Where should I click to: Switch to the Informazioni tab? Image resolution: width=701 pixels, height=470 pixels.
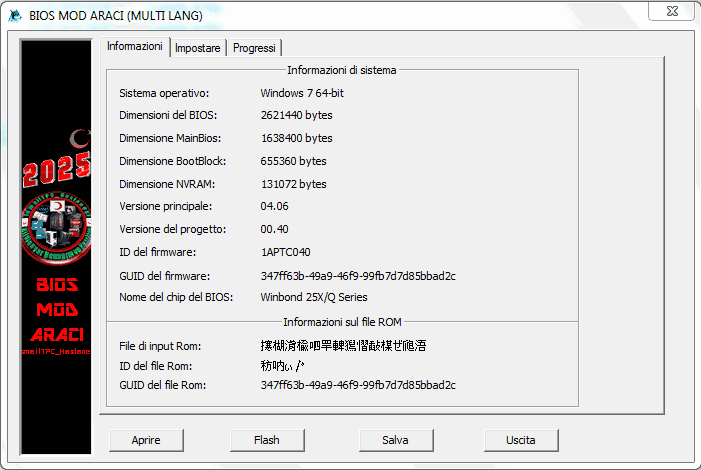134,46
